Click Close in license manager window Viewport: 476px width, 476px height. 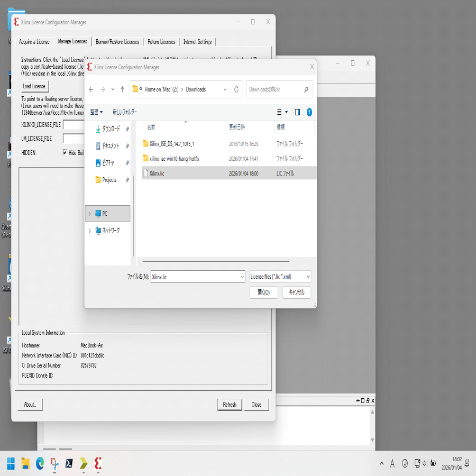(x=256, y=405)
